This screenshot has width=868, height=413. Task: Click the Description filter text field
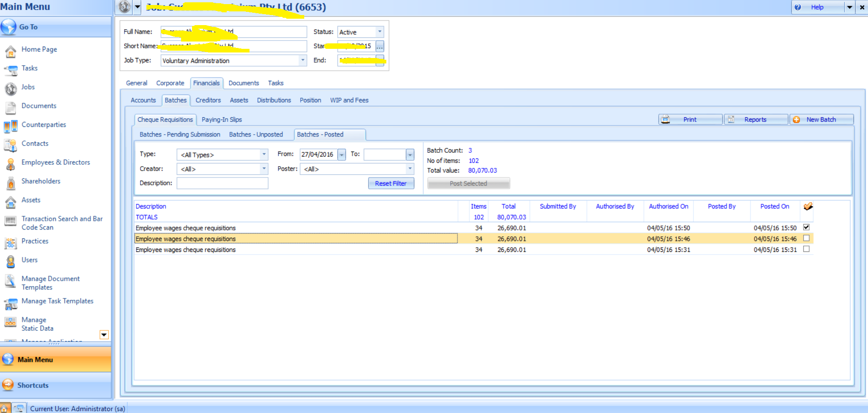[x=222, y=183]
